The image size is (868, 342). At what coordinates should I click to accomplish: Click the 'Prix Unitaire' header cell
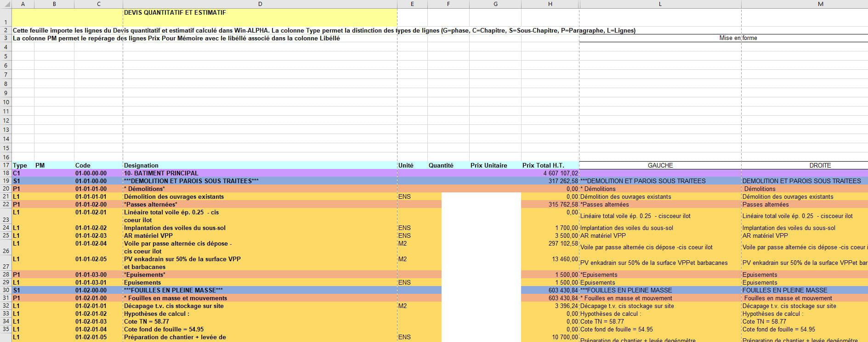pos(495,165)
